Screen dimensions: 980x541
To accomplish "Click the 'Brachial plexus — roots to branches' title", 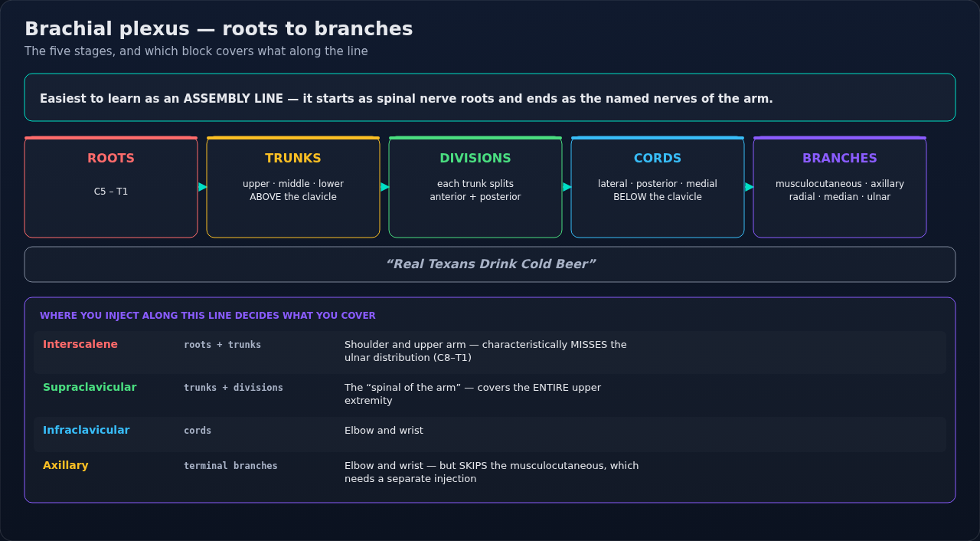I will [x=218, y=29].
